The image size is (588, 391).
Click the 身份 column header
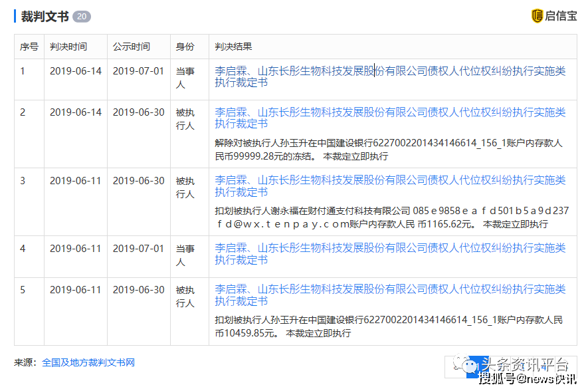point(185,47)
